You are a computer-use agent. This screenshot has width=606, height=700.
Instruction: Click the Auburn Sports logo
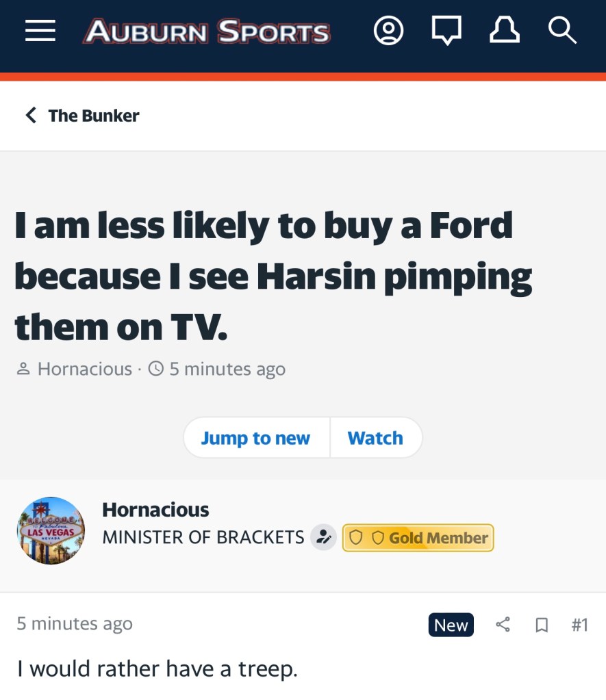point(207,31)
